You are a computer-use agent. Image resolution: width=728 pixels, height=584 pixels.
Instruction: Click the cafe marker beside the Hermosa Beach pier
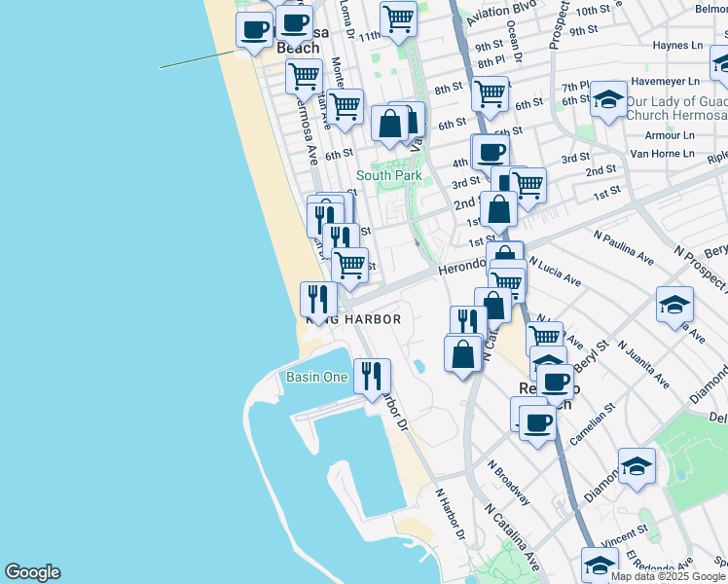tap(254, 32)
